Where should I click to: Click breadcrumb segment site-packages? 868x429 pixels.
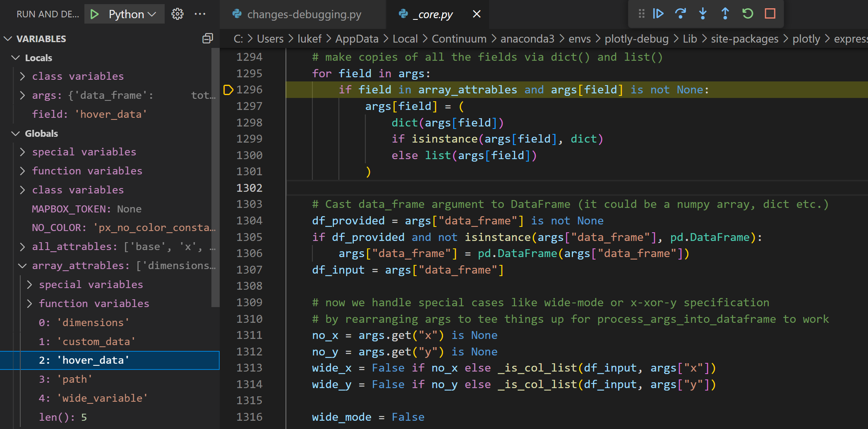tap(745, 39)
